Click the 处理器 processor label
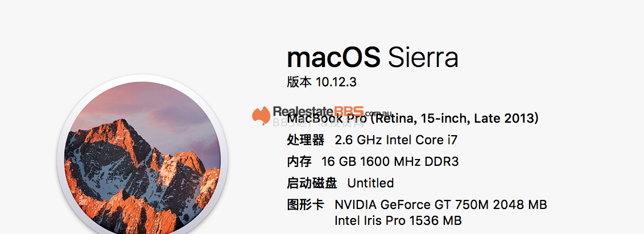 pos(306,140)
